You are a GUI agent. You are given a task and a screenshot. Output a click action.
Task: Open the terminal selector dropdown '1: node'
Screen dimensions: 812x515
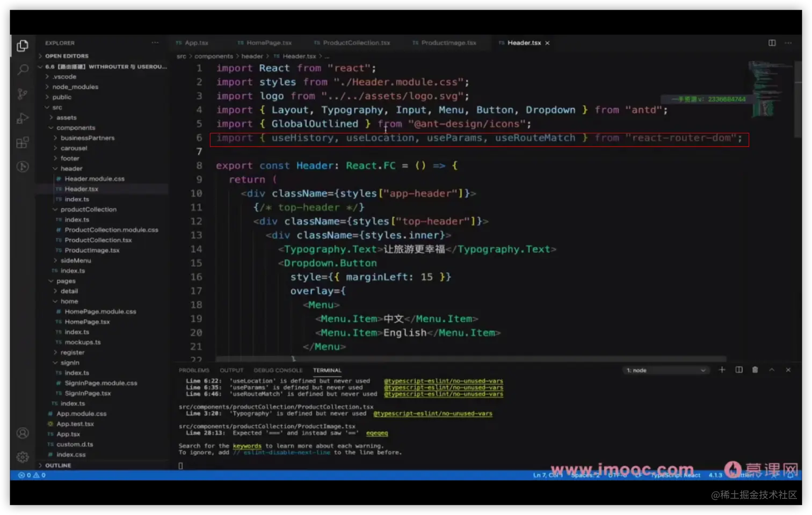(x=666, y=371)
